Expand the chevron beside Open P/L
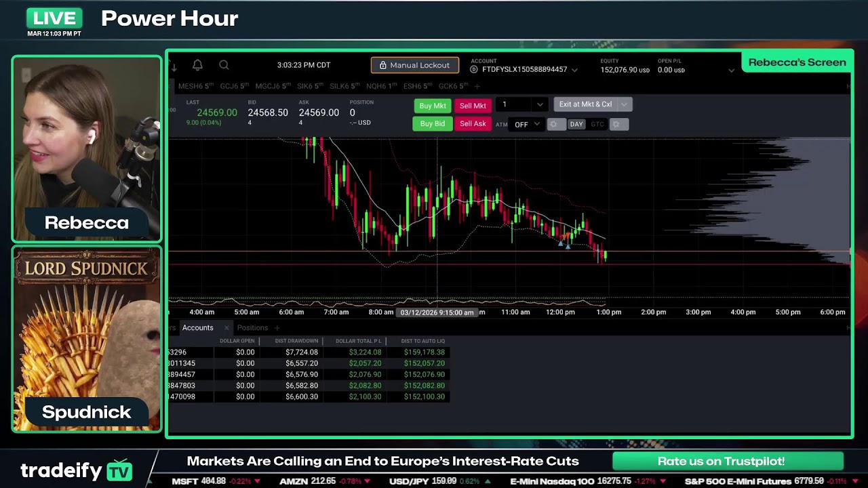Image resolution: width=868 pixels, height=488 pixels. (x=731, y=70)
